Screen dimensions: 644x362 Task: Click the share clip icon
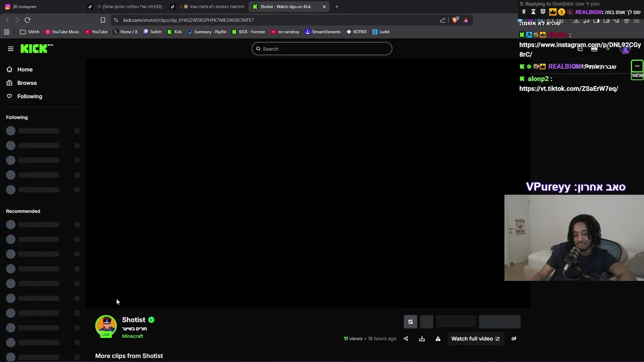click(x=406, y=339)
